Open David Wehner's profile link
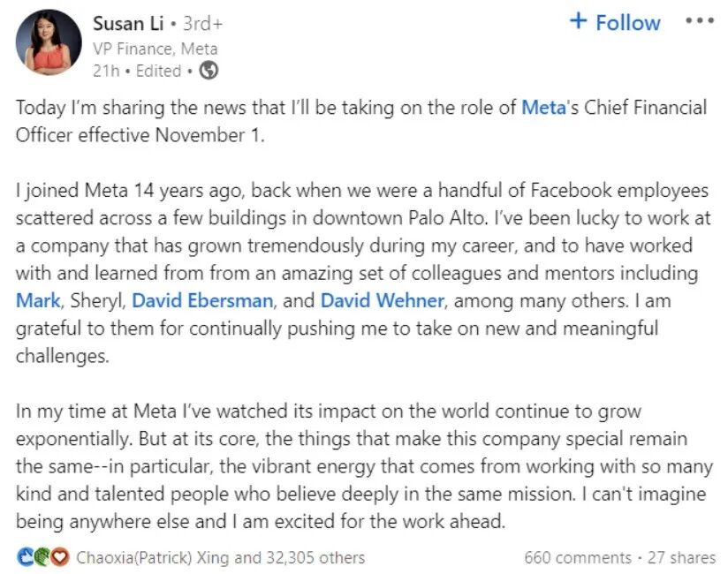Screen dimensions: 728x574 click(x=383, y=301)
